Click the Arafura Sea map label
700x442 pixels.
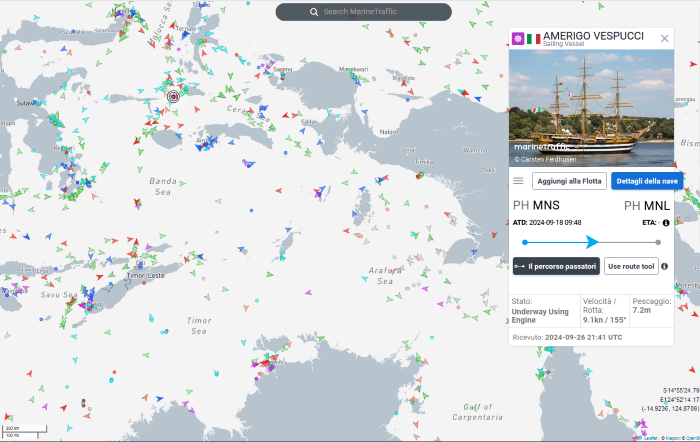click(385, 275)
